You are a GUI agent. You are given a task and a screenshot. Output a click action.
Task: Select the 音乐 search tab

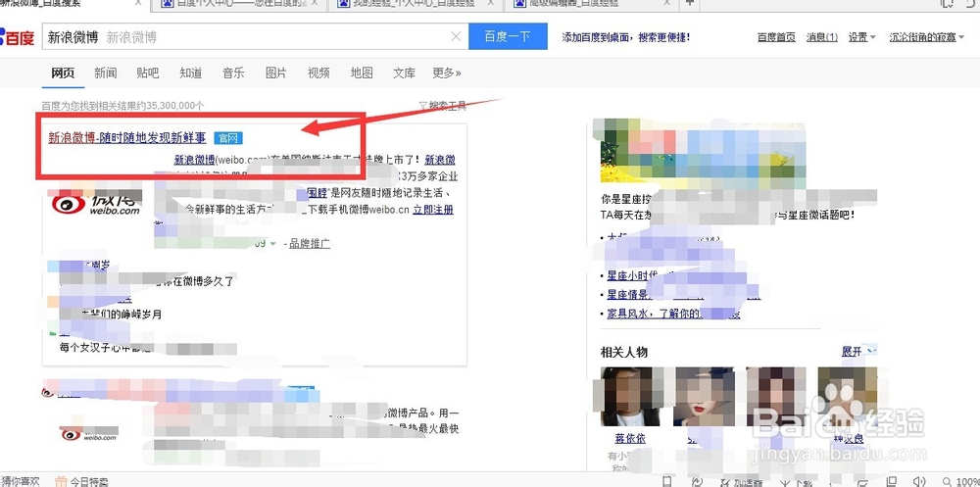pos(233,73)
